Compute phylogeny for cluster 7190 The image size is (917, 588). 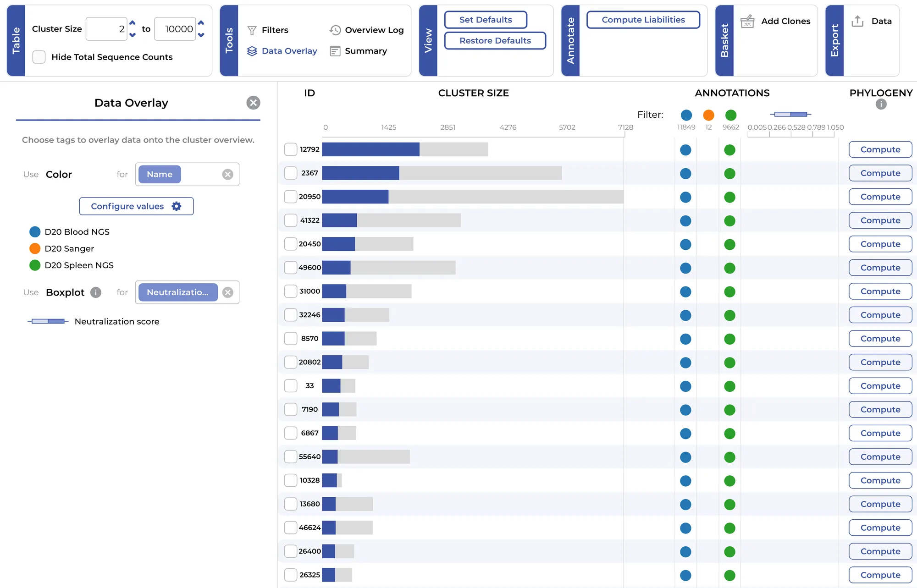point(880,409)
